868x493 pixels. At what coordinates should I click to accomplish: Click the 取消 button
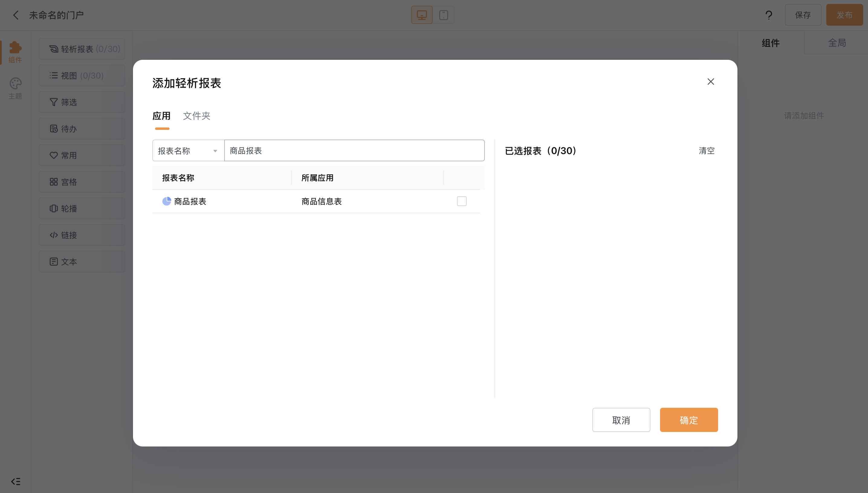(x=621, y=420)
